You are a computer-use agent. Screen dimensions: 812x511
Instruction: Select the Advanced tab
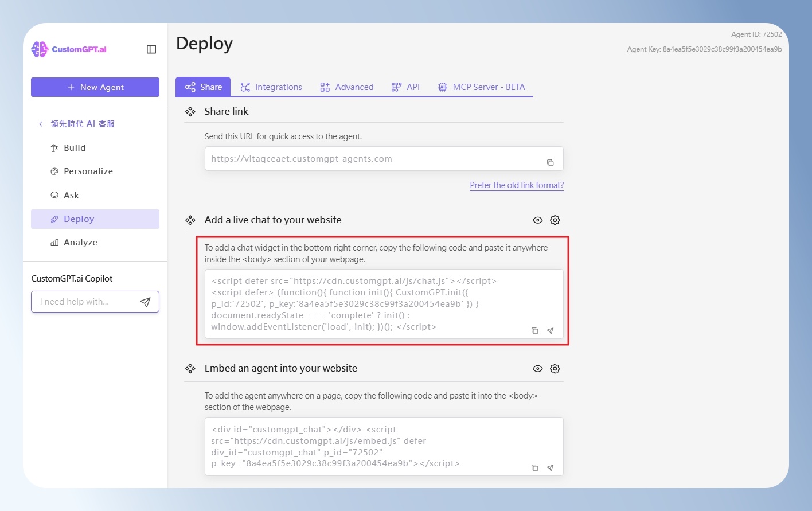[346, 87]
